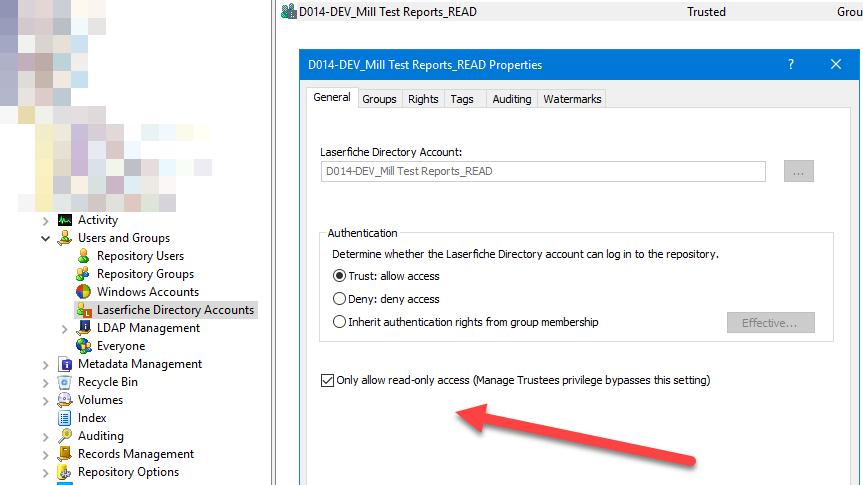Expand the Auditing tree node
This screenshot has width=863, height=485.
coord(46,437)
